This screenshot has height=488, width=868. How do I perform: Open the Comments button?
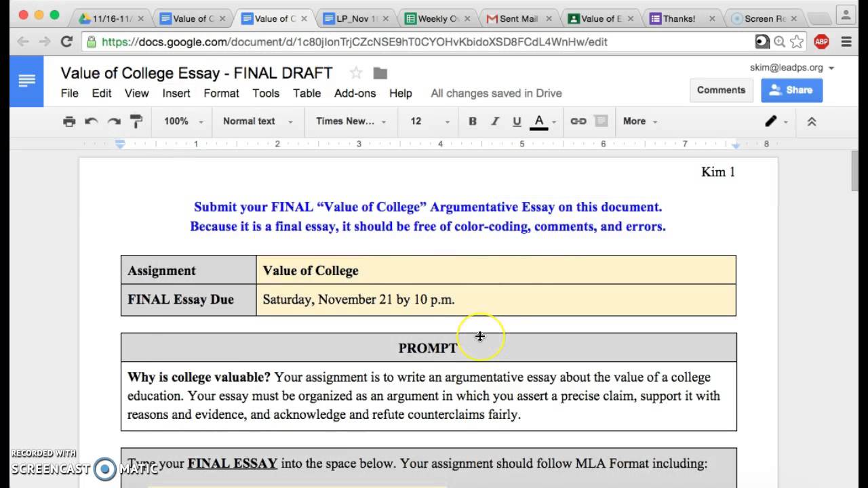click(721, 90)
